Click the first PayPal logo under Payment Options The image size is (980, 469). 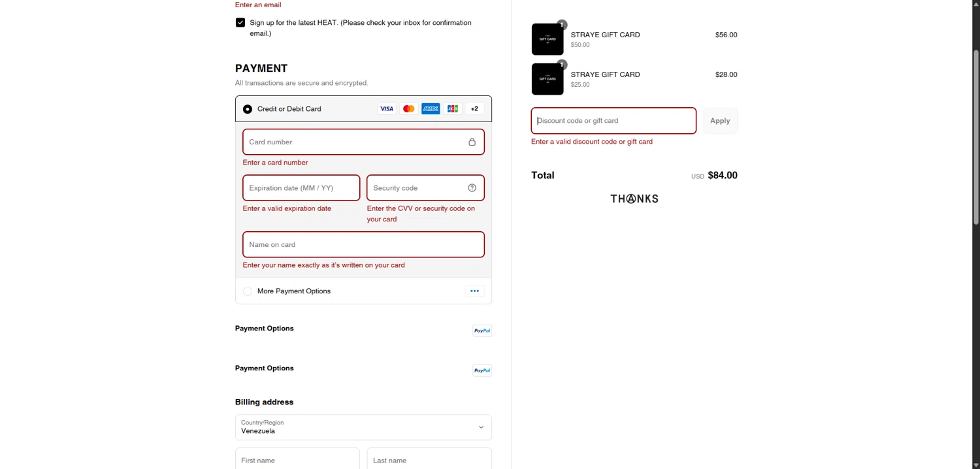point(482,331)
